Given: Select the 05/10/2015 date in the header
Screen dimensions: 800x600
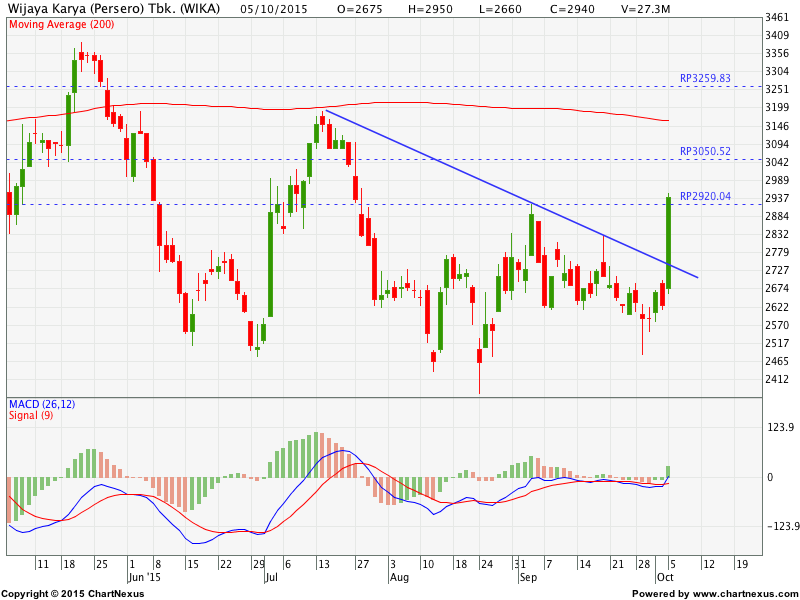Looking at the screenshot, I should click(273, 8).
